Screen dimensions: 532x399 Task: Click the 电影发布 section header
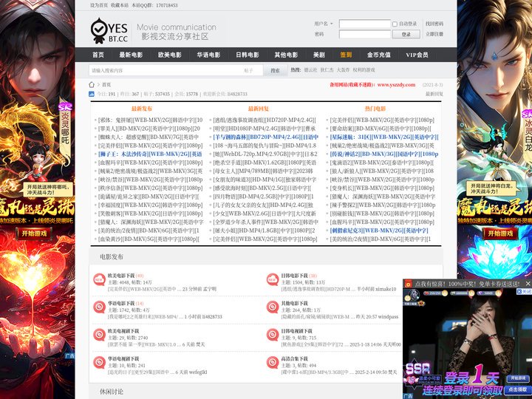(x=112, y=257)
